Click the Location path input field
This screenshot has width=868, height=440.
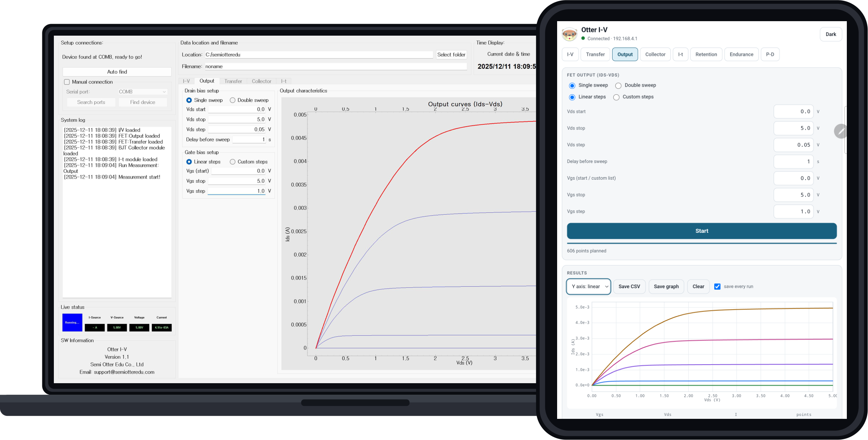pos(319,55)
